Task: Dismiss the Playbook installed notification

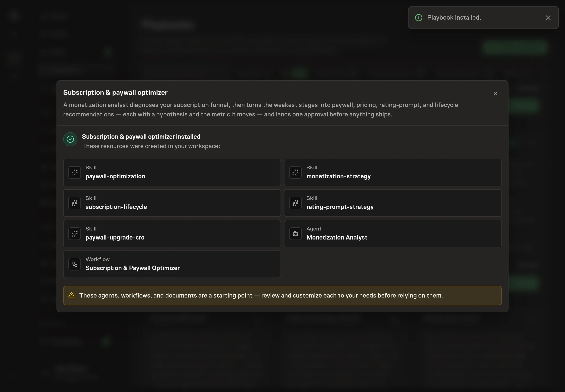Action: click(548, 18)
